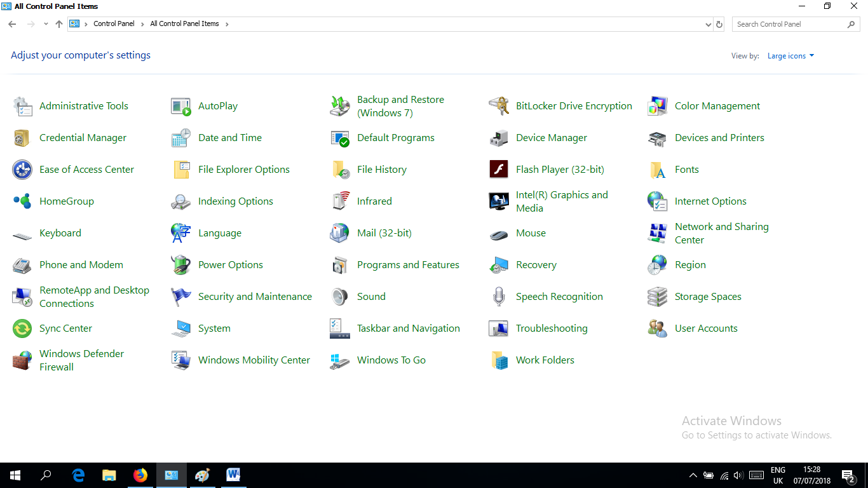The width and height of the screenshot is (868, 488).
Task: Click the Sync Center link
Action: click(x=65, y=329)
